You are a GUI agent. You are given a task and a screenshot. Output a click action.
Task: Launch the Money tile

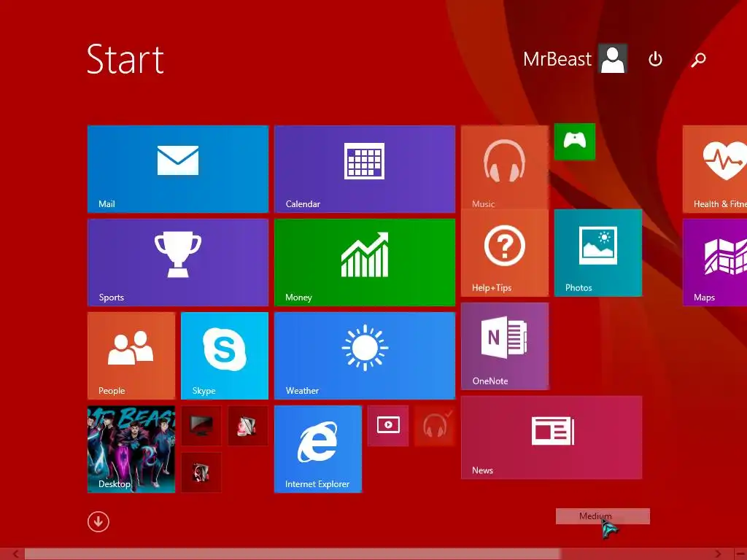coord(365,262)
